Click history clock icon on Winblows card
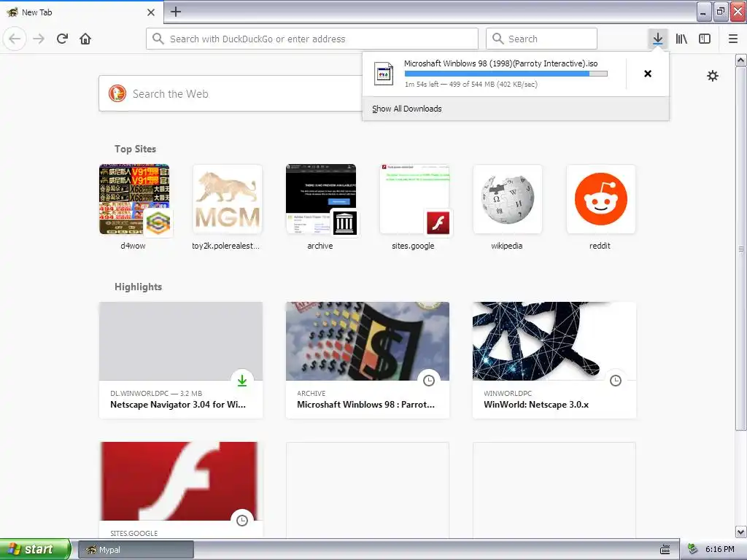Screen dimensions: 747x560 (429, 381)
